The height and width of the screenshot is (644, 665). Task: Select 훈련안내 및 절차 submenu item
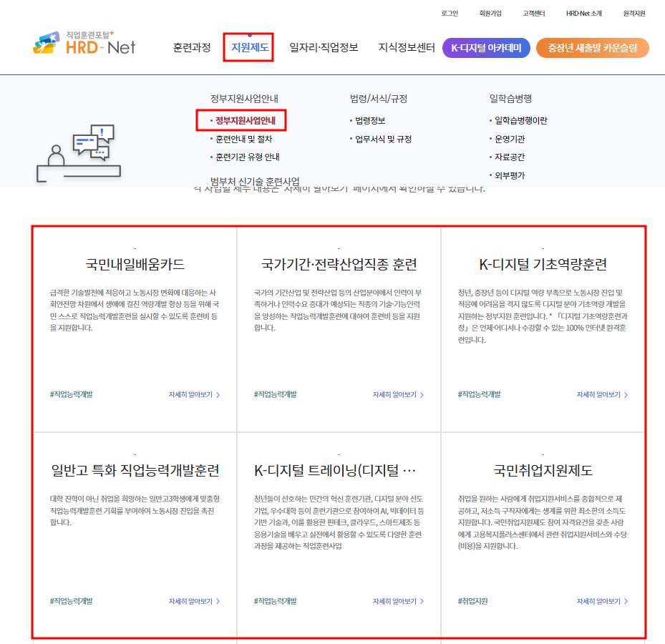pos(244,139)
